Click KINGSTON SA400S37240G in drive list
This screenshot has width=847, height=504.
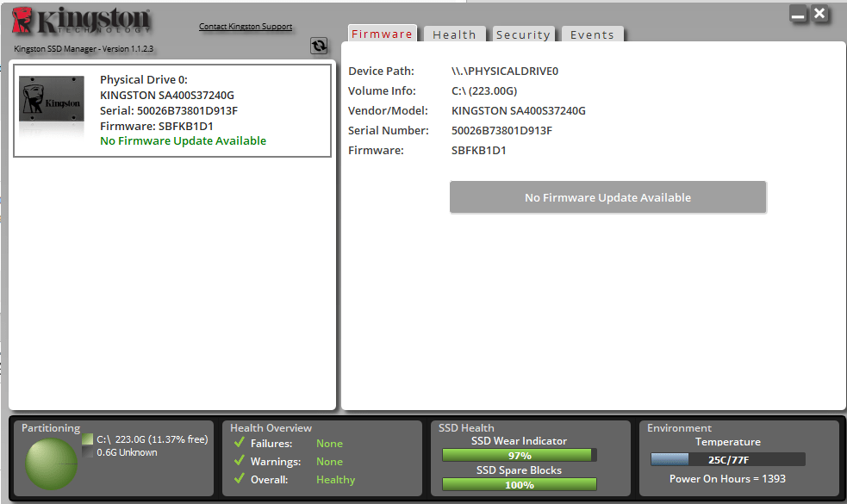click(x=167, y=95)
